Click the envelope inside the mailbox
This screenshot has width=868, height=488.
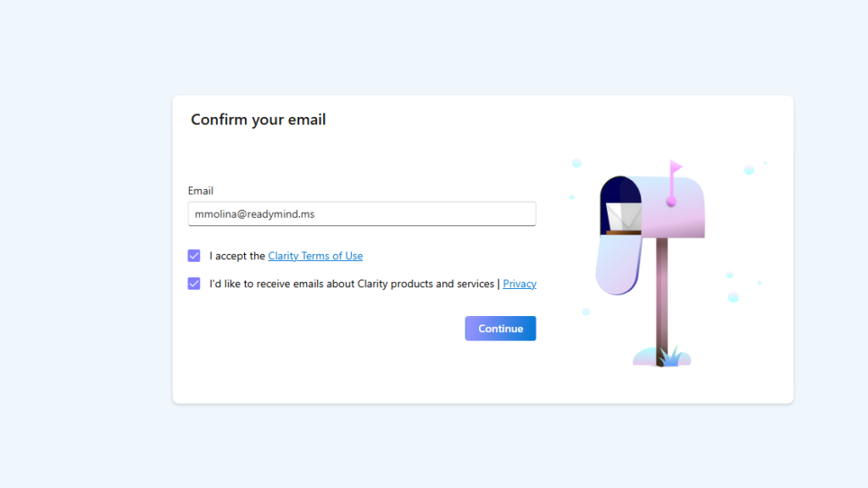pyautogui.click(x=623, y=216)
